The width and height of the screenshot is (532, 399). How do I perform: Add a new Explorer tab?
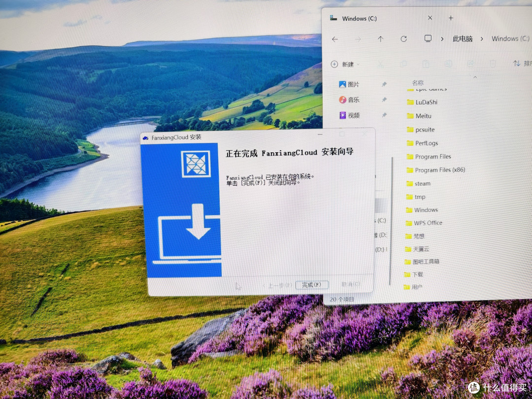tap(451, 18)
